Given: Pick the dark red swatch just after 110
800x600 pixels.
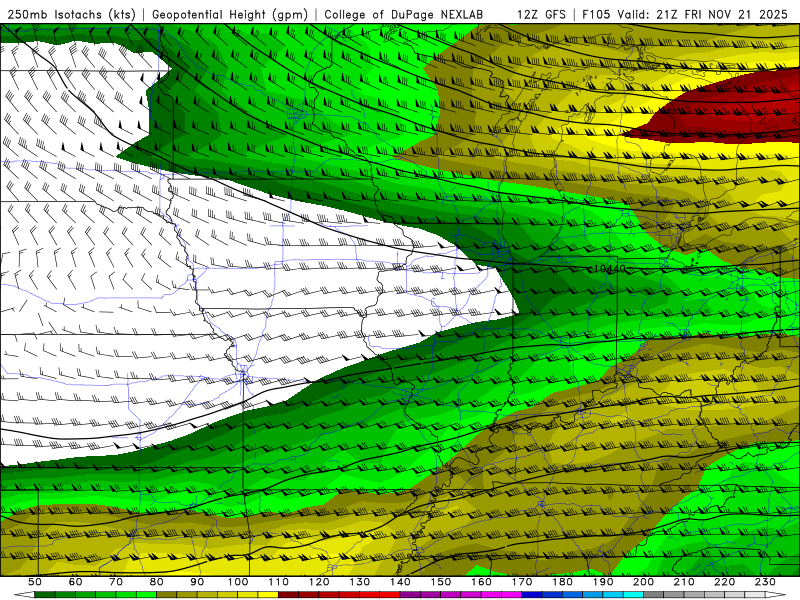Looking at the screenshot, I should pos(288,594).
